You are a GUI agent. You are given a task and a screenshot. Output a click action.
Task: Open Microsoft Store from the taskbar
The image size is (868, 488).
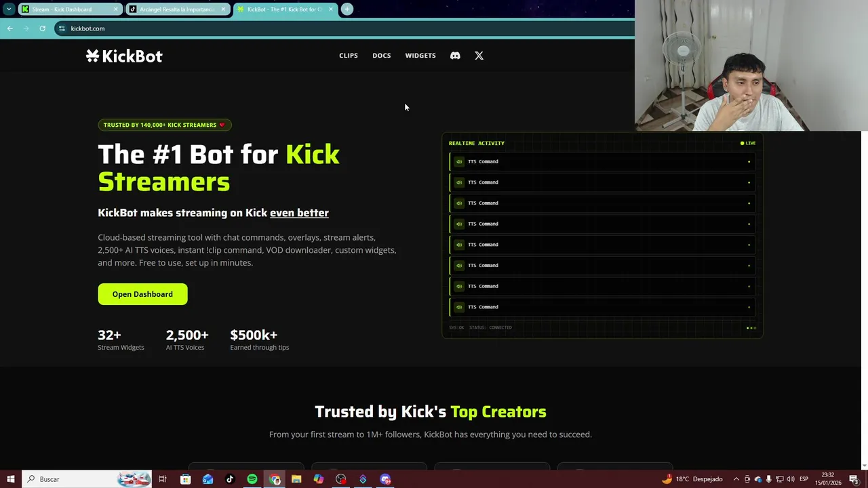tap(185, 479)
